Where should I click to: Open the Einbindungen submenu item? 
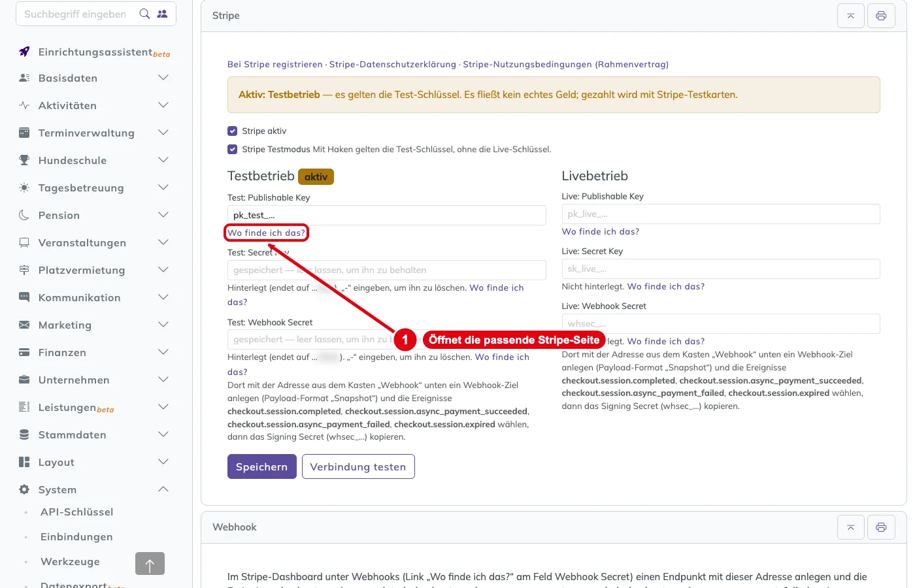[76, 537]
